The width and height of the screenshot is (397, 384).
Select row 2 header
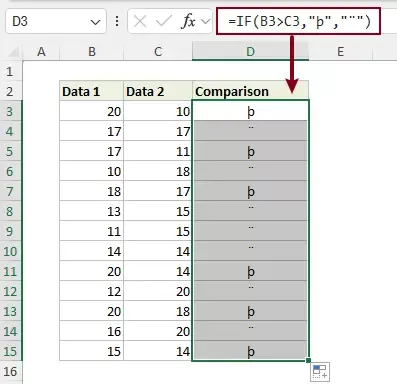[x=11, y=91]
